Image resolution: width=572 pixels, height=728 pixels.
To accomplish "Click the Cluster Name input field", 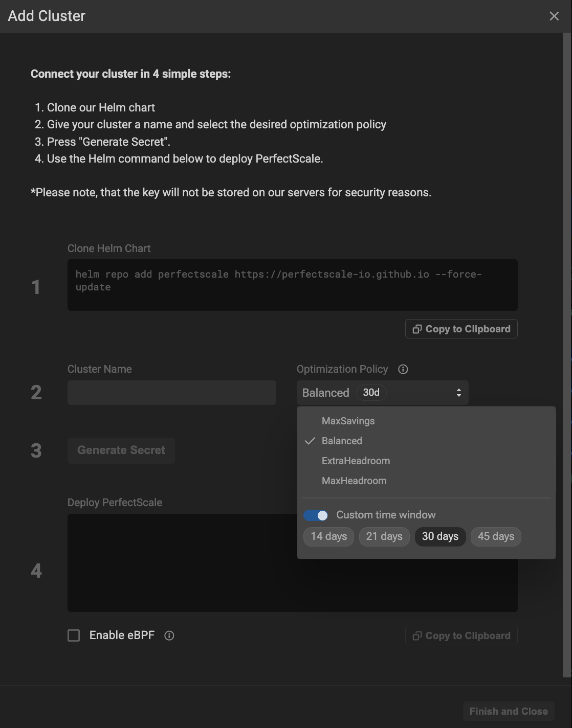I will click(x=172, y=393).
